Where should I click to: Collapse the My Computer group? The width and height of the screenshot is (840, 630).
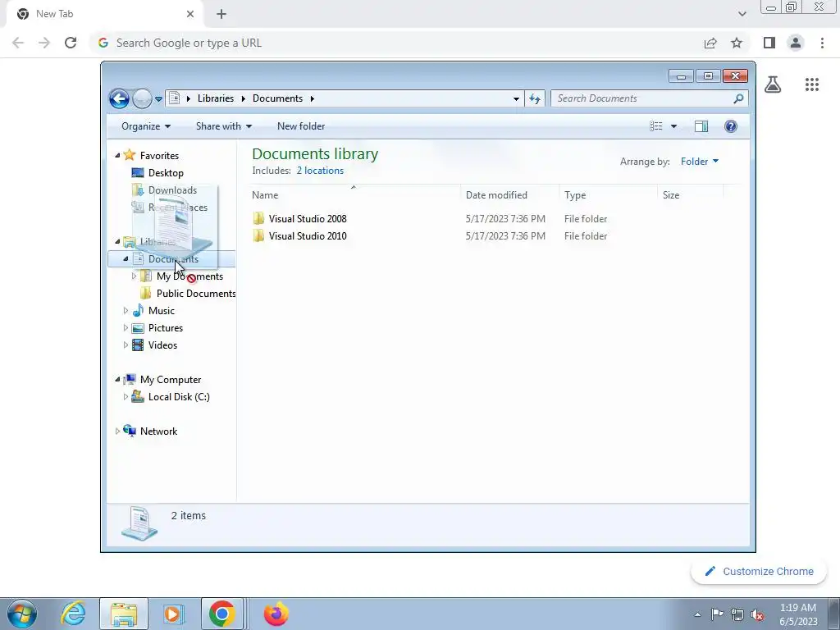117,379
